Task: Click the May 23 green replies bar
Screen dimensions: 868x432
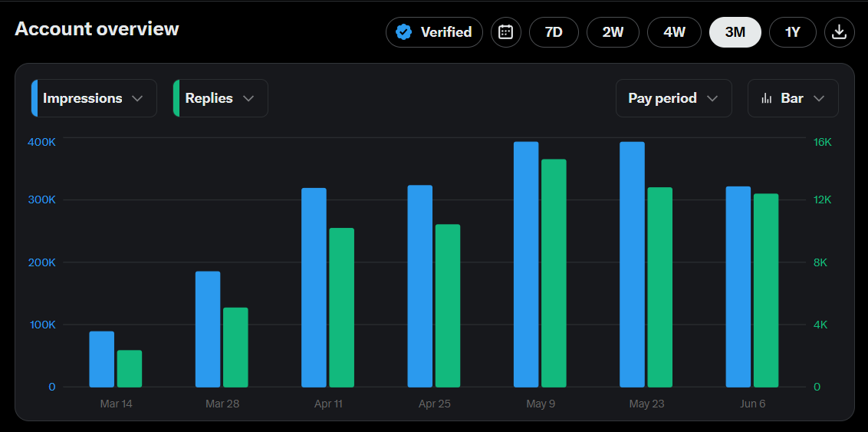Action: pyautogui.click(x=660, y=287)
